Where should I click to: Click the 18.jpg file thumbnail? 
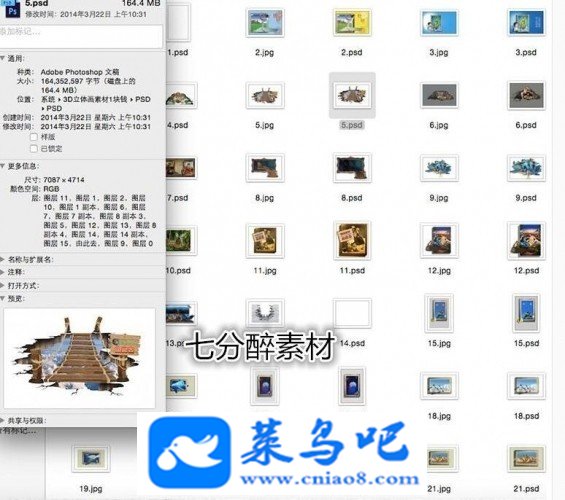click(x=439, y=385)
